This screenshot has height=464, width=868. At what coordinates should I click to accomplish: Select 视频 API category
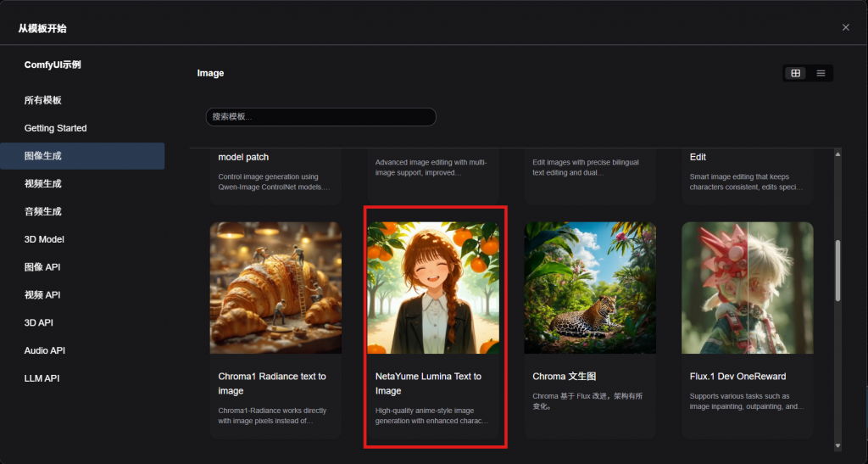42,295
